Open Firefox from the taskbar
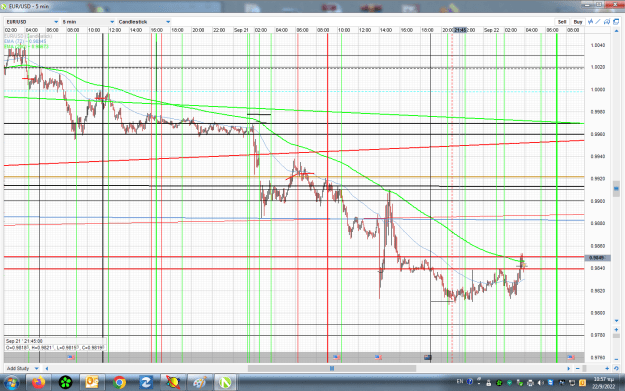This screenshot has width=625, height=391. (39, 383)
